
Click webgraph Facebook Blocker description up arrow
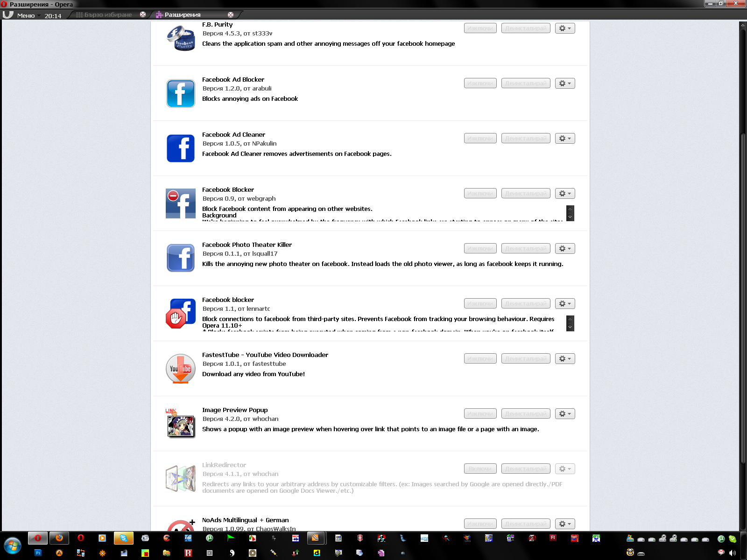(x=570, y=209)
